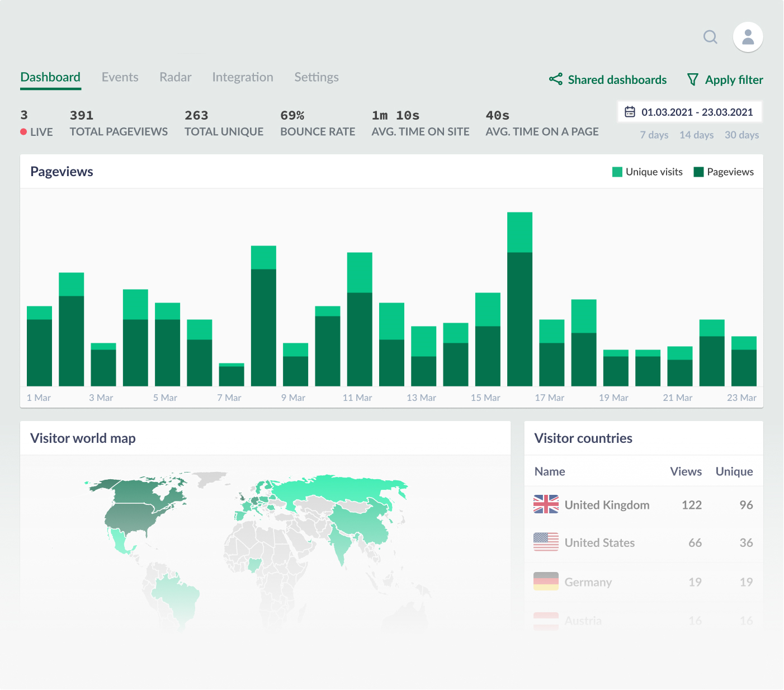784x690 pixels.
Task: Open the Radar tab
Action: (x=176, y=77)
